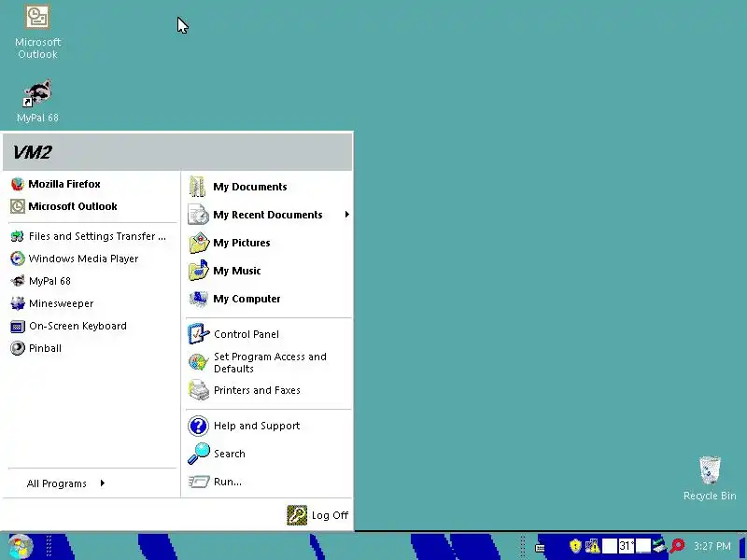Open the Run... dialog

tap(268, 482)
